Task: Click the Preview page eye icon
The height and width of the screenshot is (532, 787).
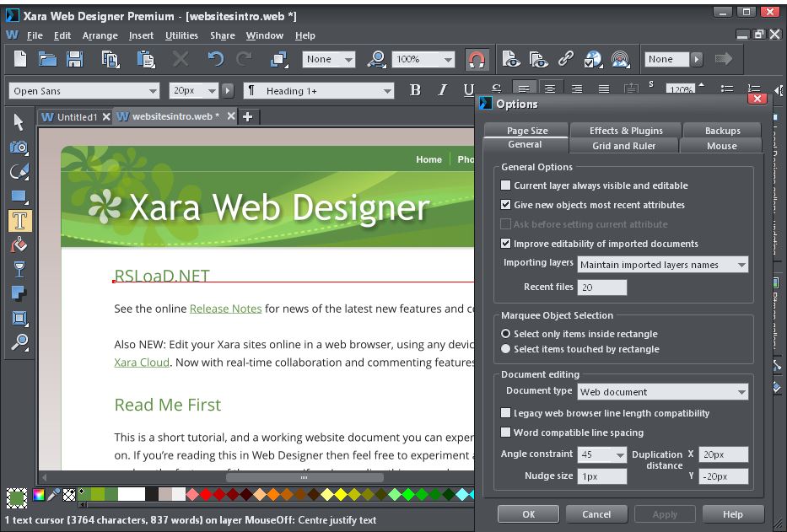Action: pyautogui.click(x=511, y=59)
